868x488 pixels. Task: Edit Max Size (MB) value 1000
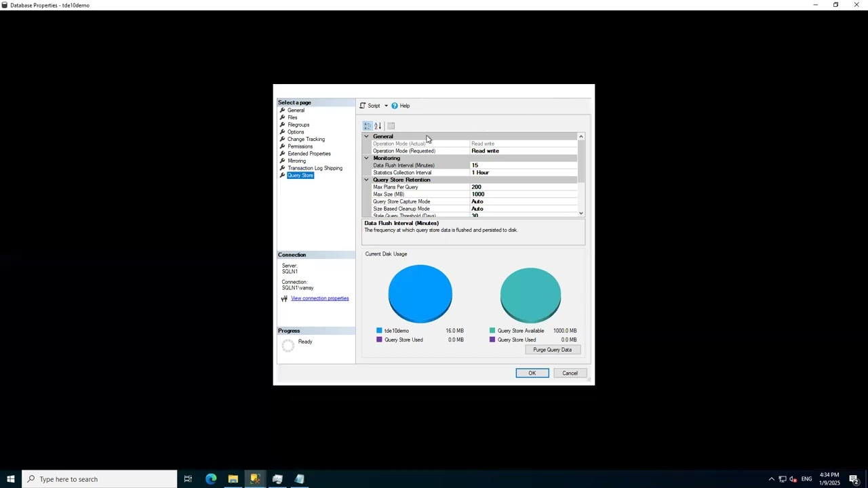[523, 195]
